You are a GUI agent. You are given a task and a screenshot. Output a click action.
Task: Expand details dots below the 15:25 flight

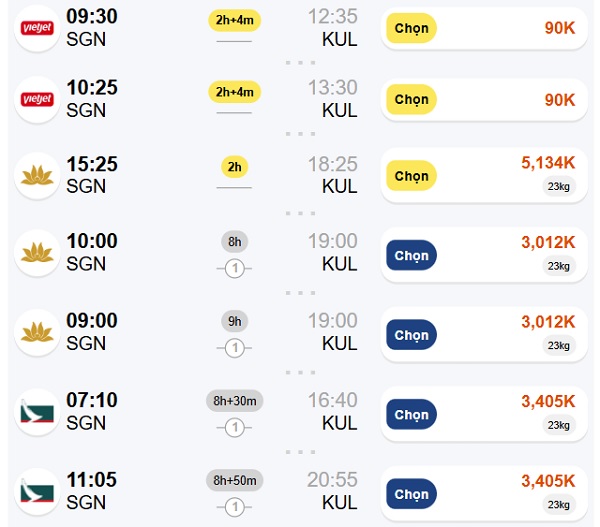coord(300,213)
